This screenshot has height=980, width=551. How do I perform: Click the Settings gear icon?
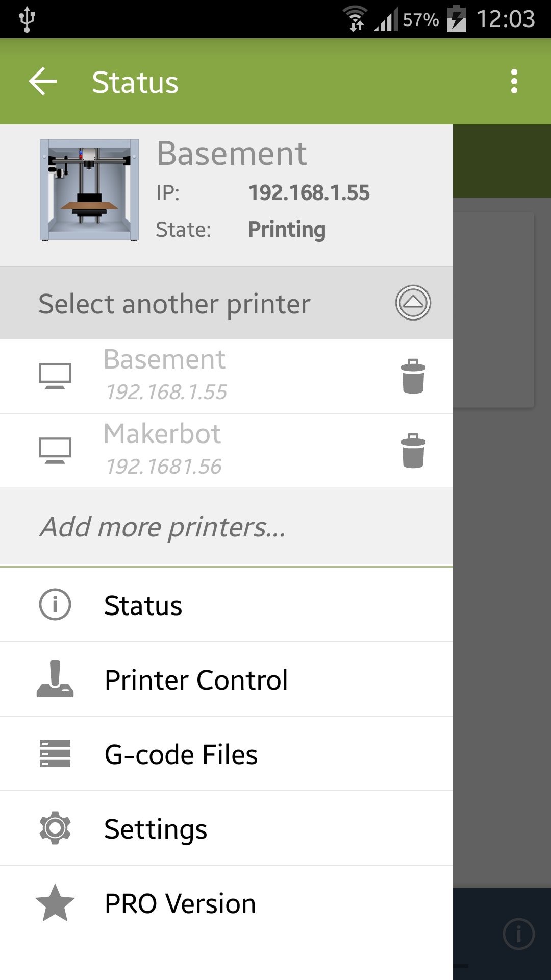pos(55,828)
